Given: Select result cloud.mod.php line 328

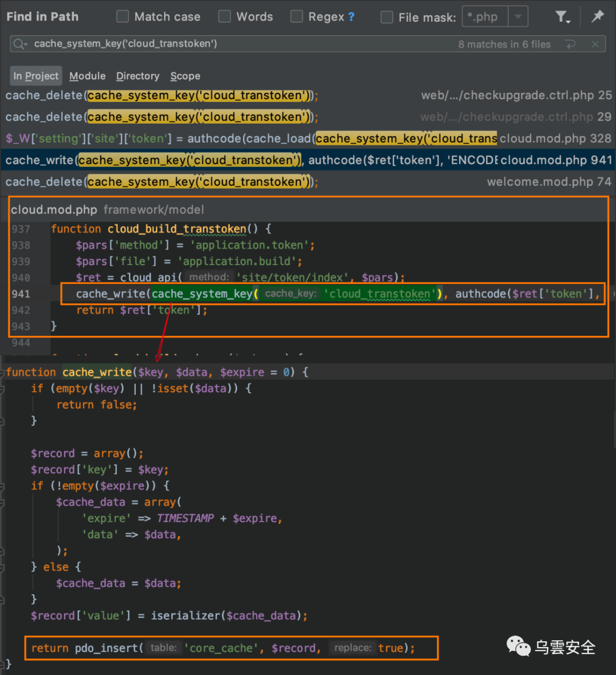Looking at the screenshot, I should pyautogui.click(x=308, y=138).
